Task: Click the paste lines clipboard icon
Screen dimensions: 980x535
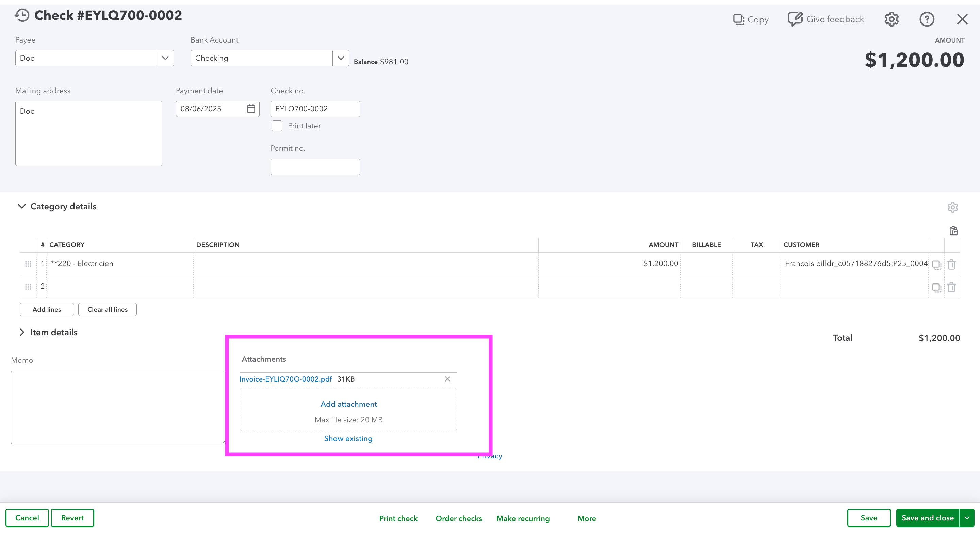Action: click(x=953, y=231)
